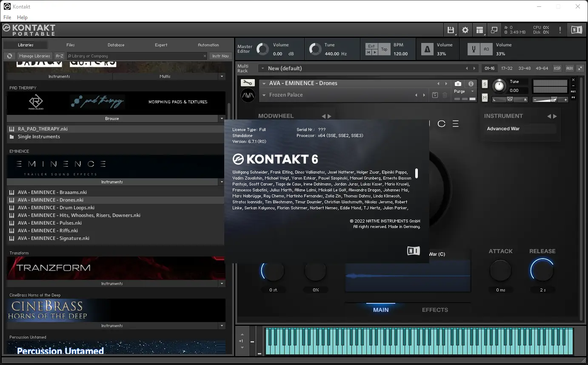
Task: Switch to the Files tab
Action: click(x=70, y=45)
